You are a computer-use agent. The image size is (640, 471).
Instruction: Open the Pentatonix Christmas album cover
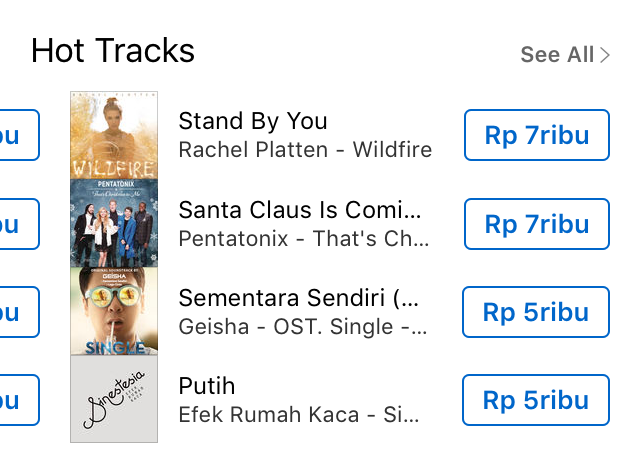coord(114,223)
